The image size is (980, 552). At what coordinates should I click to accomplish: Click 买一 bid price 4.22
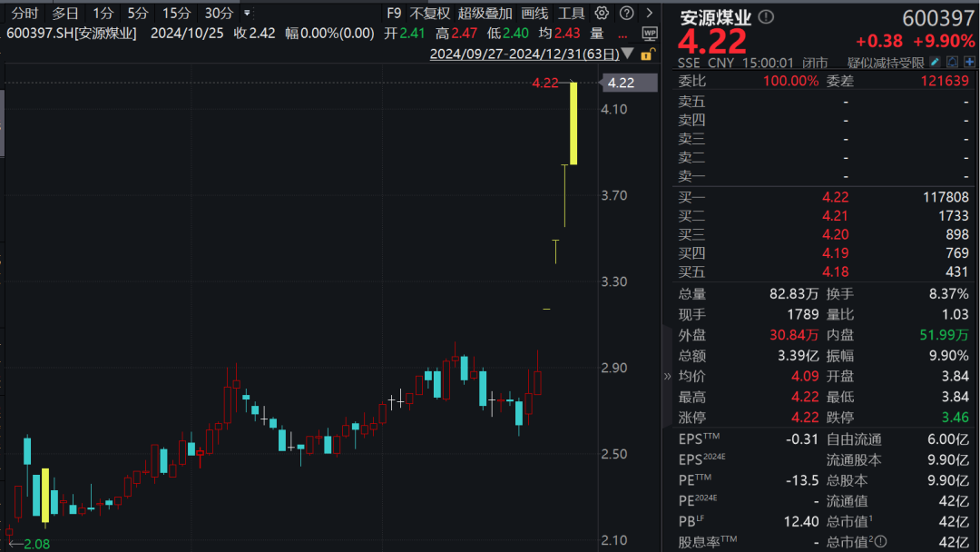[835, 198]
